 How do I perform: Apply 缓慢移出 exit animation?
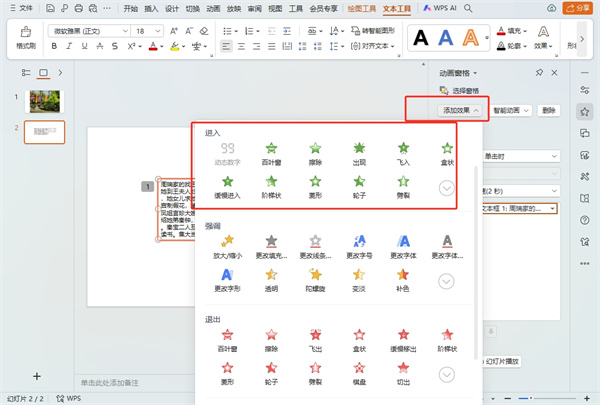[x=403, y=340]
